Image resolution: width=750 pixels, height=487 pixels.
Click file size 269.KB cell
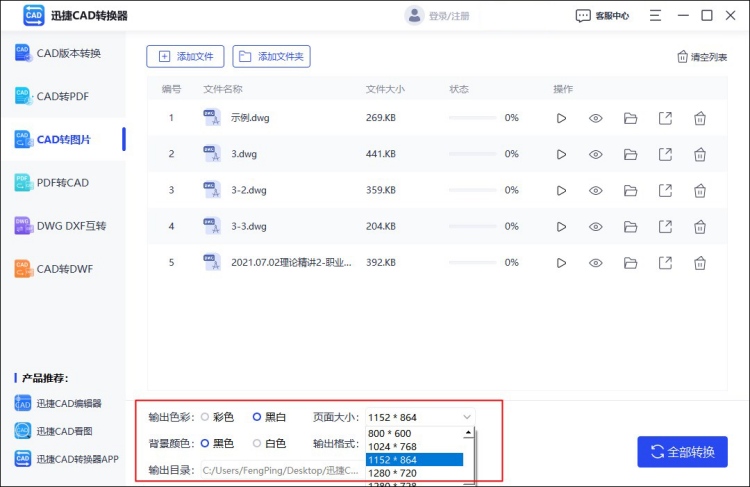381,118
